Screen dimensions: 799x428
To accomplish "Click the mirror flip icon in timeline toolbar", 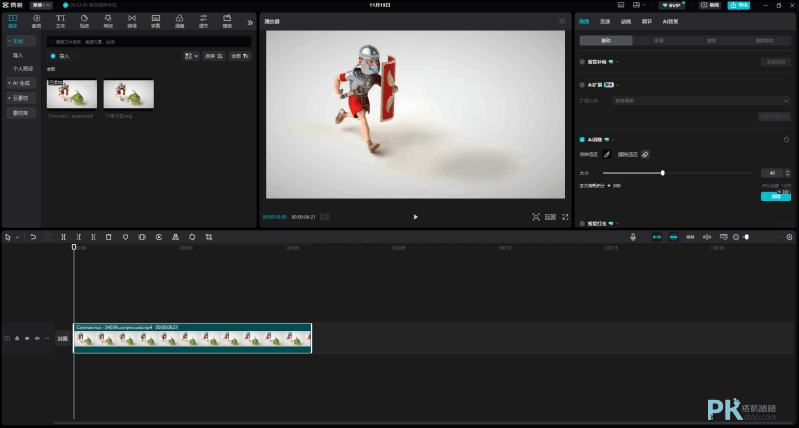I will click(x=175, y=237).
